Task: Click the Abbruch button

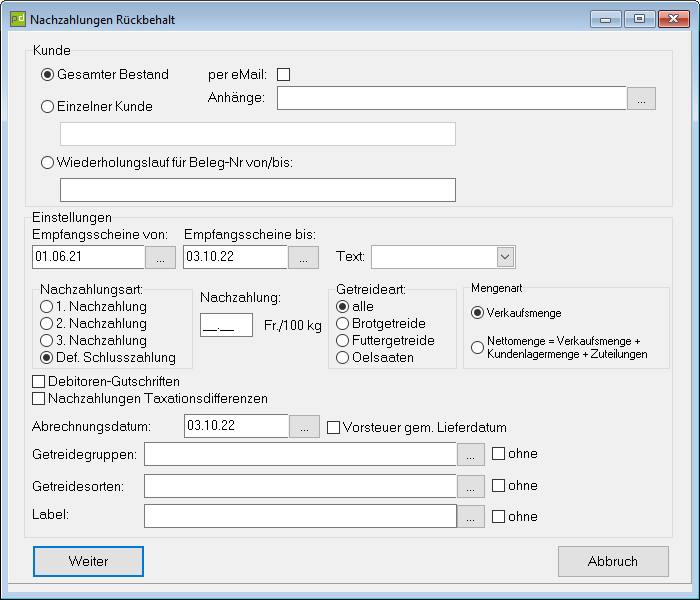Action: 613,561
